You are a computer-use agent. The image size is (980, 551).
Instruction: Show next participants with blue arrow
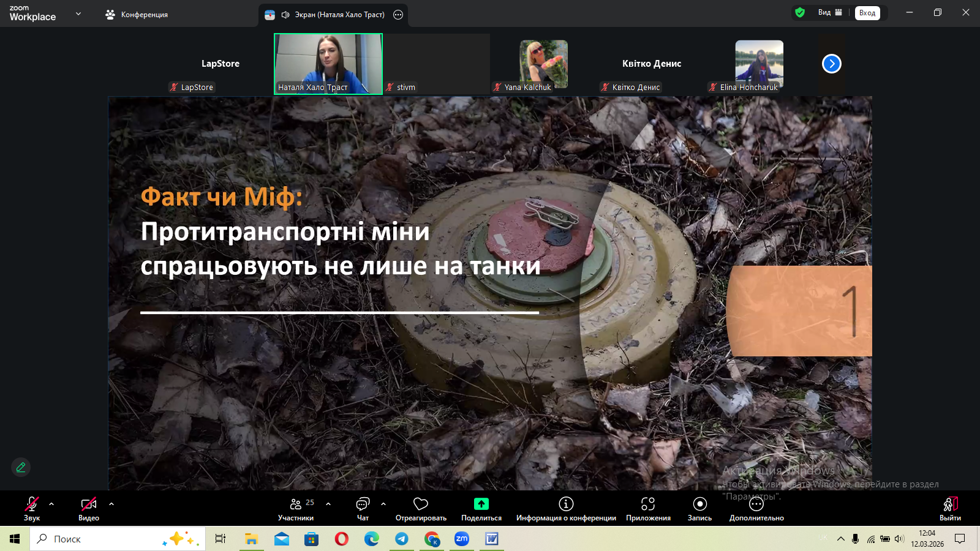(831, 64)
